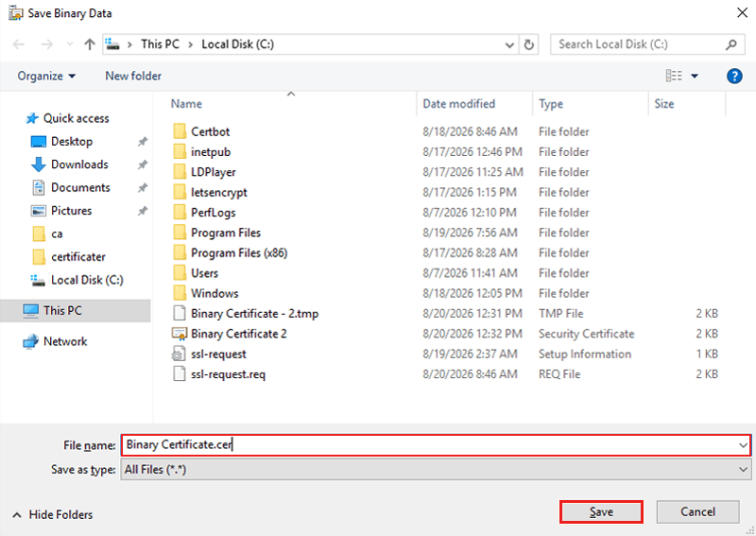The height and width of the screenshot is (536, 756).
Task: Click the TMP File type cell
Action: coord(560,314)
